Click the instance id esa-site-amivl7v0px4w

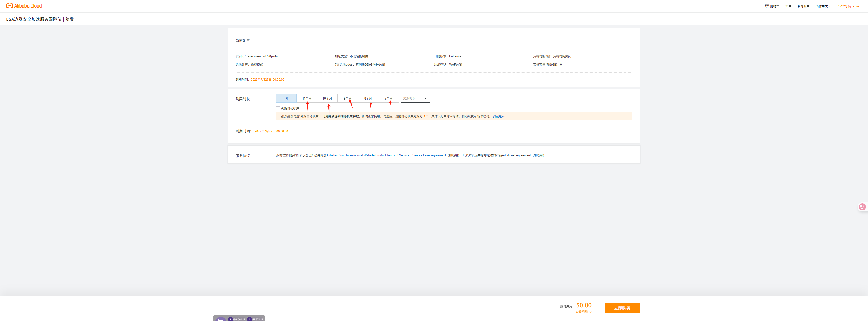(x=263, y=56)
